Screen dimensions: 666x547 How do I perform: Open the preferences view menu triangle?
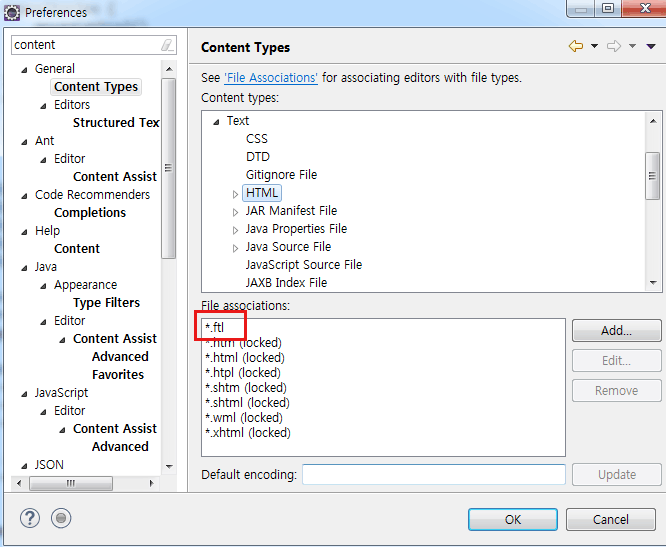click(651, 46)
